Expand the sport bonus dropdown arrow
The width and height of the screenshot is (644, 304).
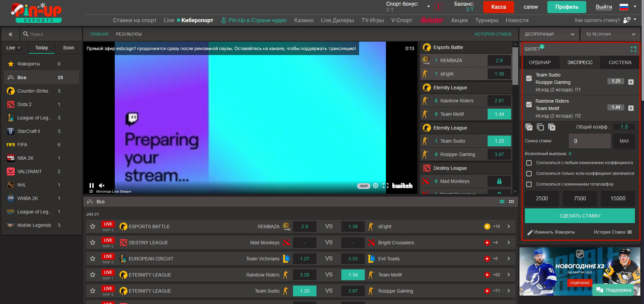[x=428, y=7]
